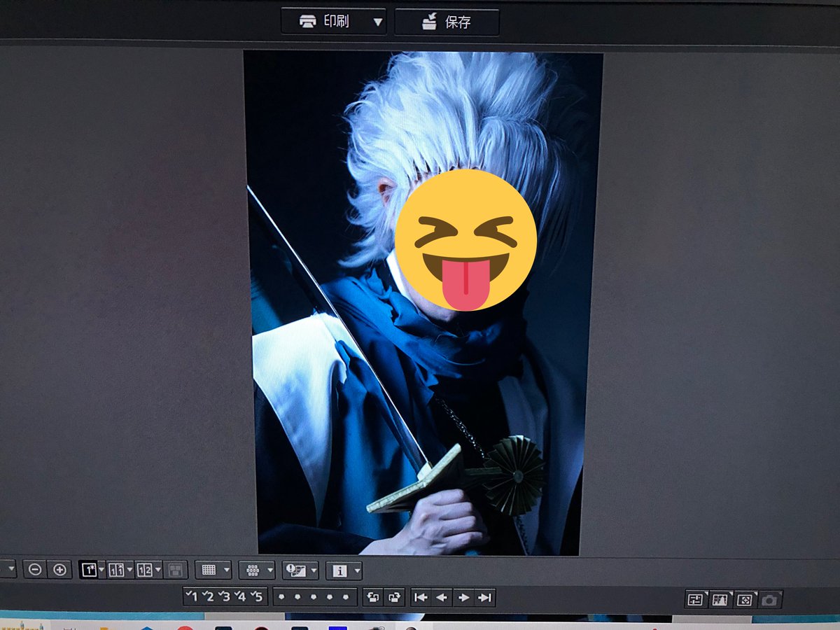Image resolution: width=840 pixels, height=630 pixels.
Task: Select the before/after 1|2 split view icon
Action: 145,570
